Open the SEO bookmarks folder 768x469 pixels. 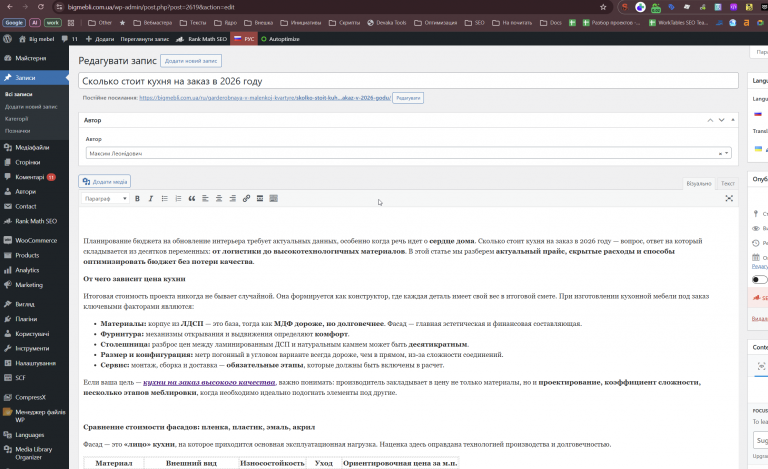tap(475, 23)
